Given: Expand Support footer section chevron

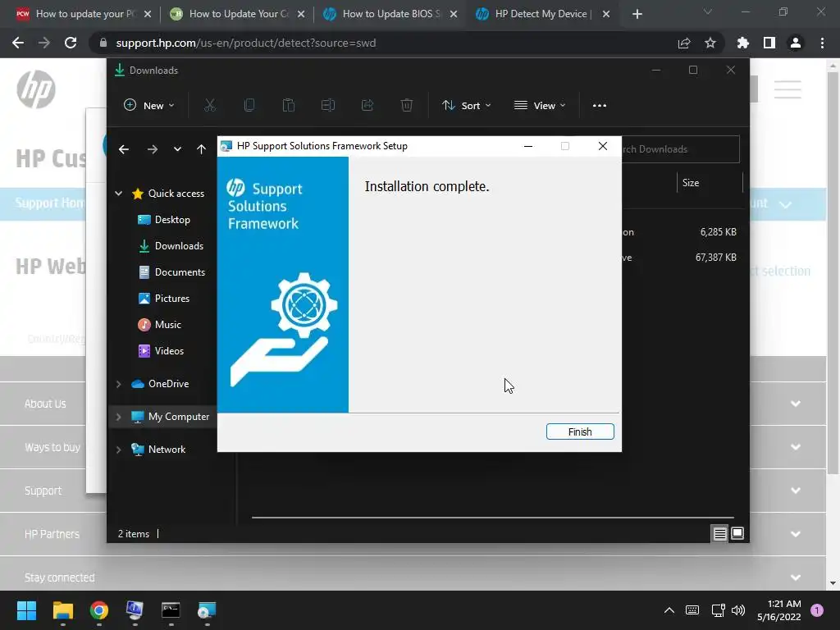Looking at the screenshot, I should (x=796, y=491).
